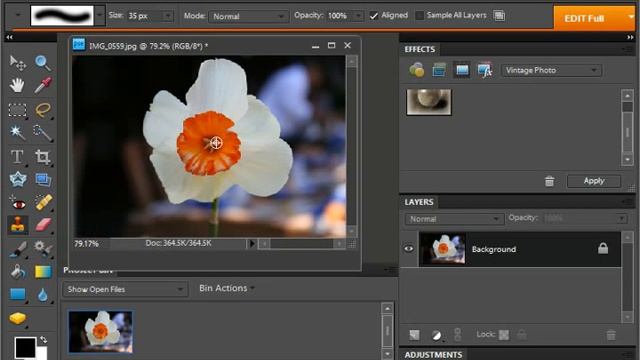This screenshot has width=640, height=360.
Task: Select the Eyedropper tool
Action: [x=43, y=85]
